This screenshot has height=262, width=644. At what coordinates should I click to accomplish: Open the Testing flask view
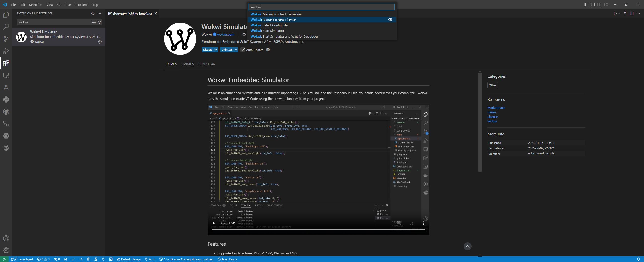click(x=6, y=87)
